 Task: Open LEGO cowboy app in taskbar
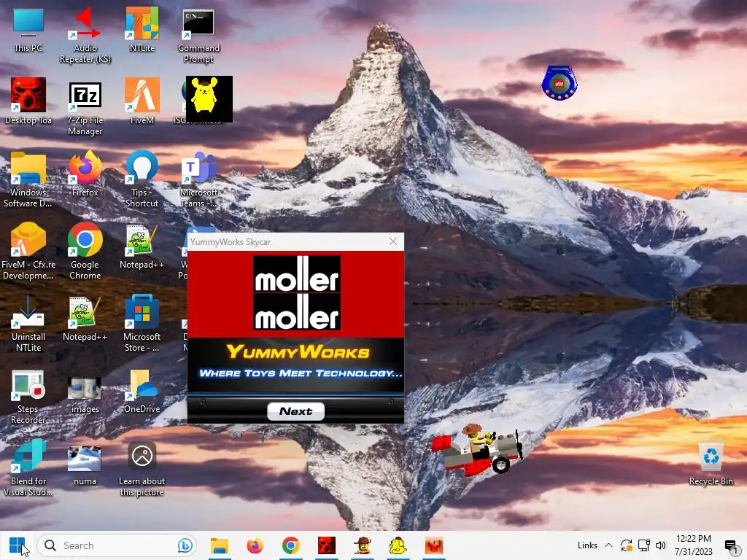tap(362, 545)
